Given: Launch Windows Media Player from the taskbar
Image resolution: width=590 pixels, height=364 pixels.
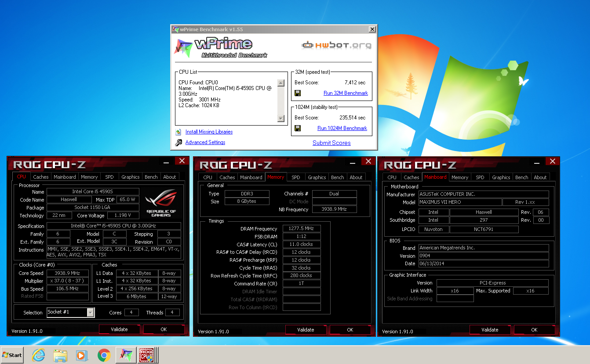Looking at the screenshot, I should [x=82, y=355].
